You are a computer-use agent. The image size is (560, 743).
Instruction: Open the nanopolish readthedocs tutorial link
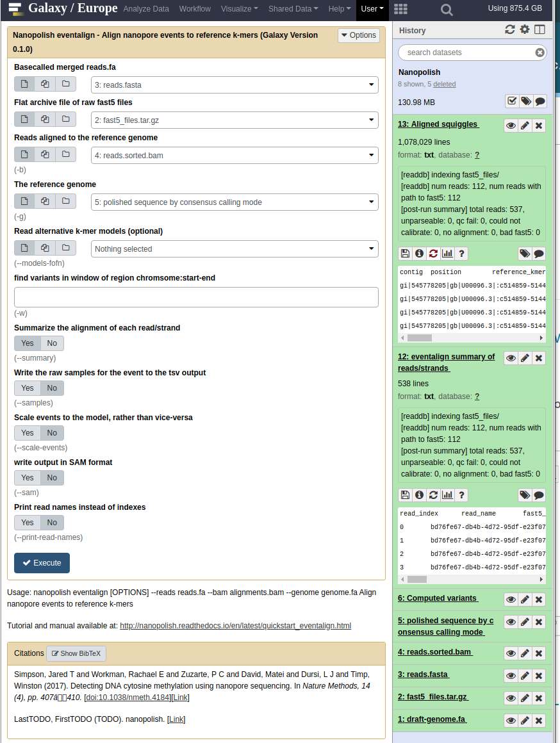(236, 626)
